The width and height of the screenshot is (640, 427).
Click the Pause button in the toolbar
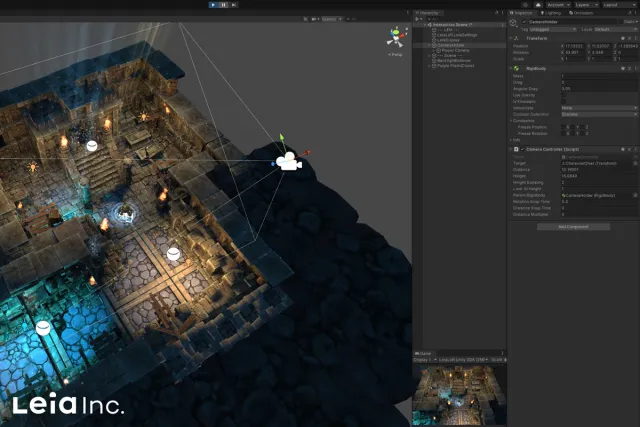pos(223,5)
